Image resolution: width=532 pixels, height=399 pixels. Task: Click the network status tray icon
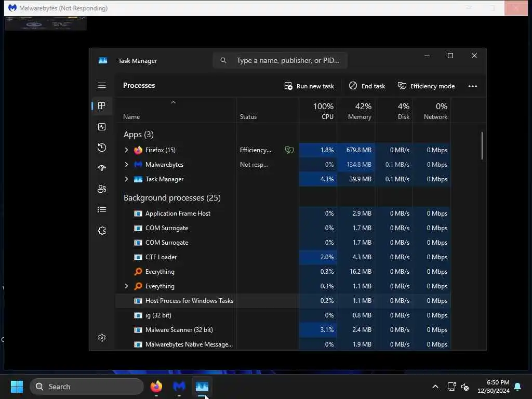(x=451, y=387)
